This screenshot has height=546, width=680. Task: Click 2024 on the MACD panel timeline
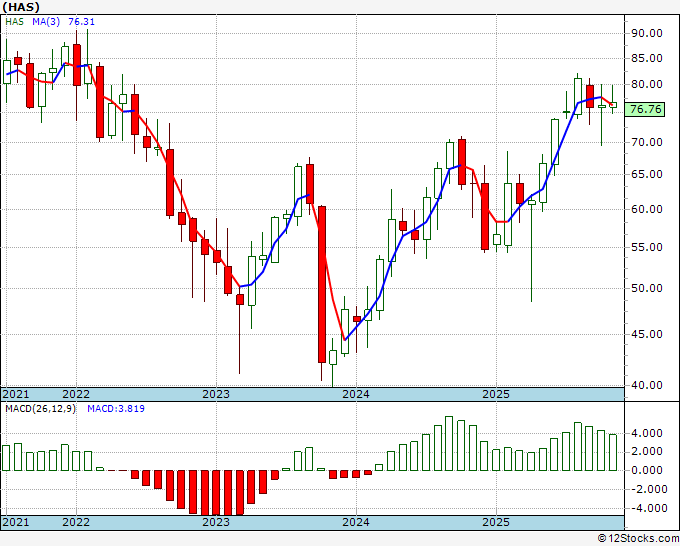[x=356, y=522]
